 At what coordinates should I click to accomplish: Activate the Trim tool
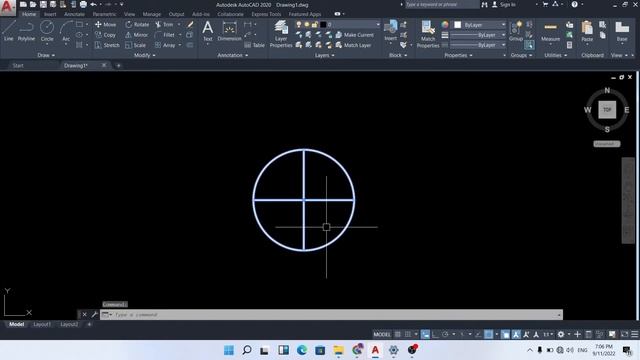[164, 24]
